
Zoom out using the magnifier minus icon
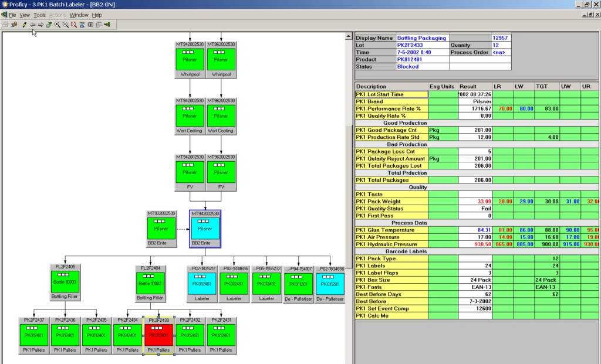[65, 25]
